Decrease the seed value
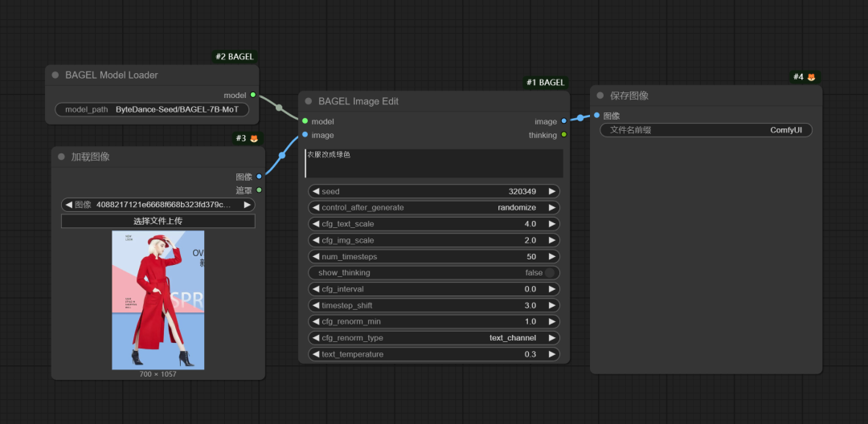 pyautogui.click(x=316, y=191)
